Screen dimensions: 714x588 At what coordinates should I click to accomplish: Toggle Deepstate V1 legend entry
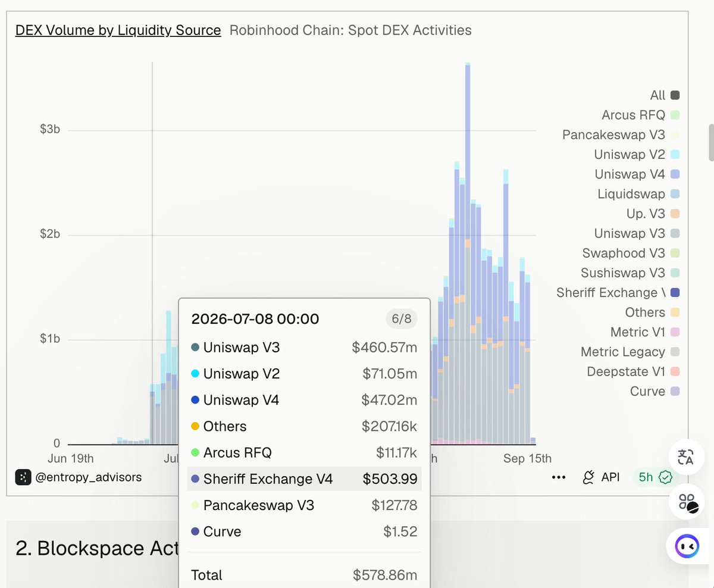pos(633,371)
